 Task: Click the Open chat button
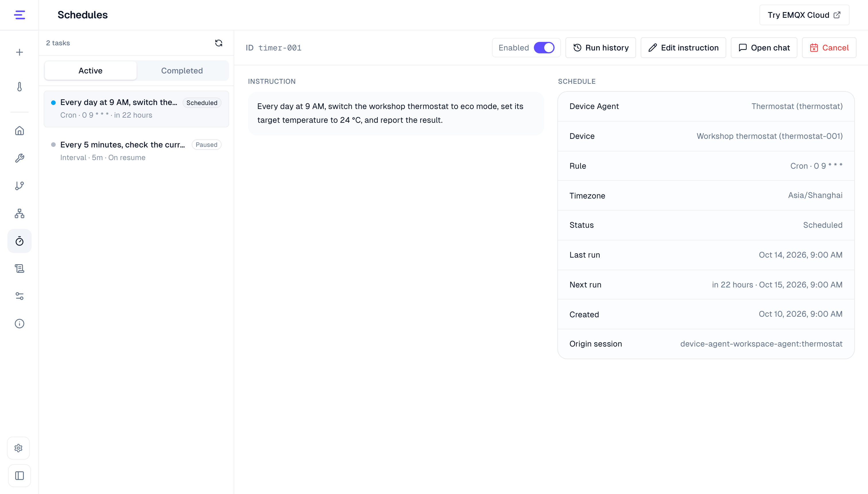[764, 48]
